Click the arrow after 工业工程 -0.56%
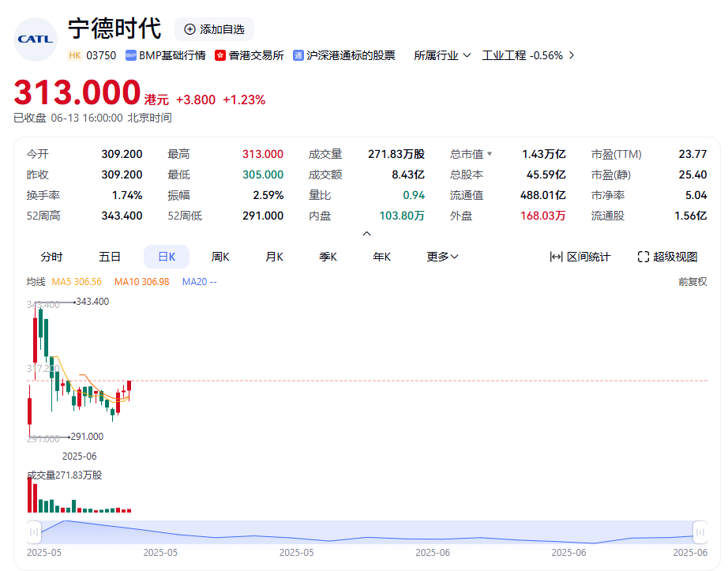 pos(572,55)
